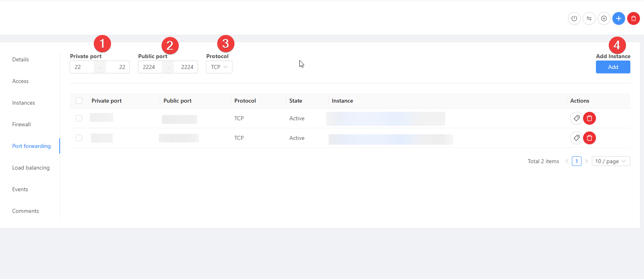Image resolution: width=644 pixels, height=279 pixels.
Task: Click the red trash icon in top toolbar
Action: [633, 18]
